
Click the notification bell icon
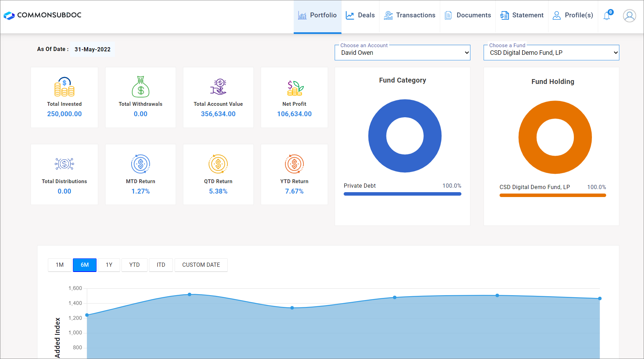pyautogui.click(x=607, y=16)
